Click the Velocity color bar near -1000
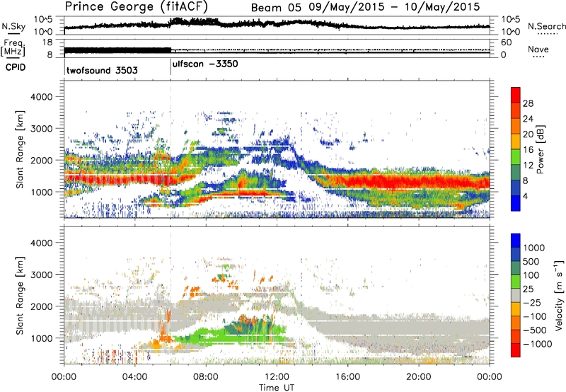 (x=516, y=344)
